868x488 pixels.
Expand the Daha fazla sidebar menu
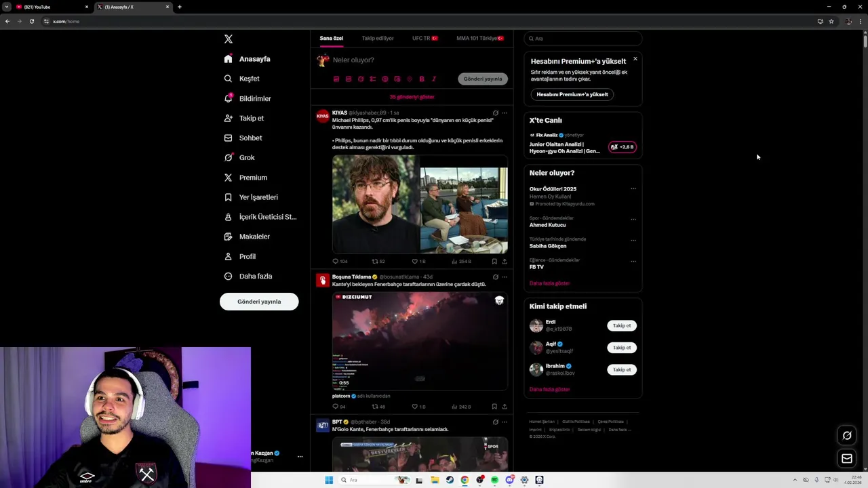coord(248,276)
